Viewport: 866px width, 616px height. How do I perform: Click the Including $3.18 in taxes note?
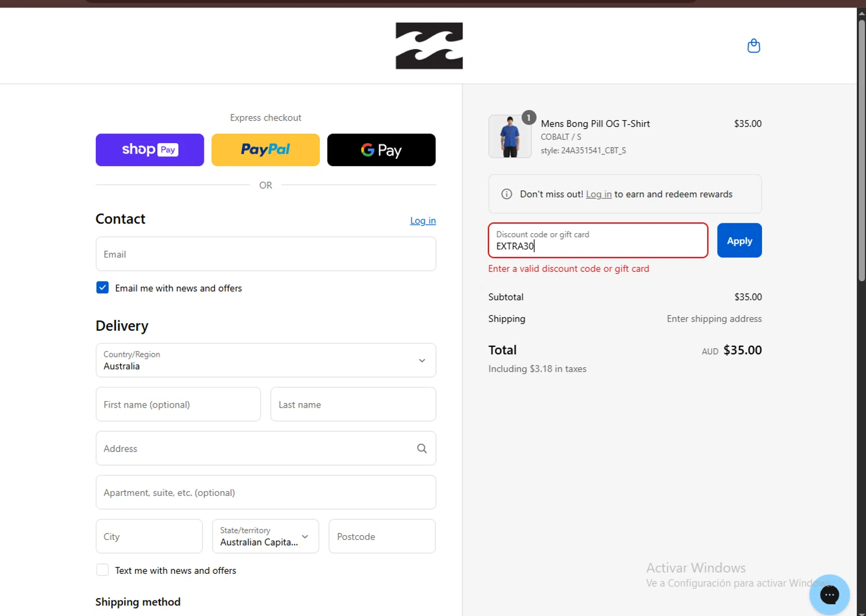coord(537,369)
